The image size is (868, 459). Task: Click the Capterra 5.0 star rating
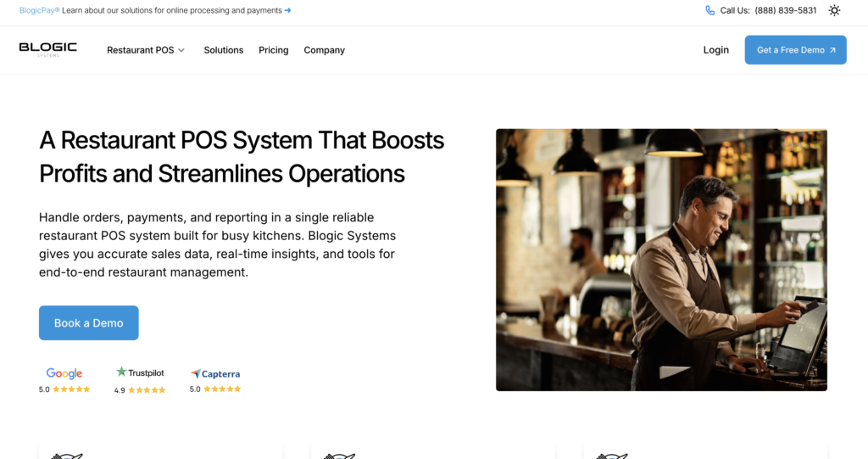click(215, 389)
